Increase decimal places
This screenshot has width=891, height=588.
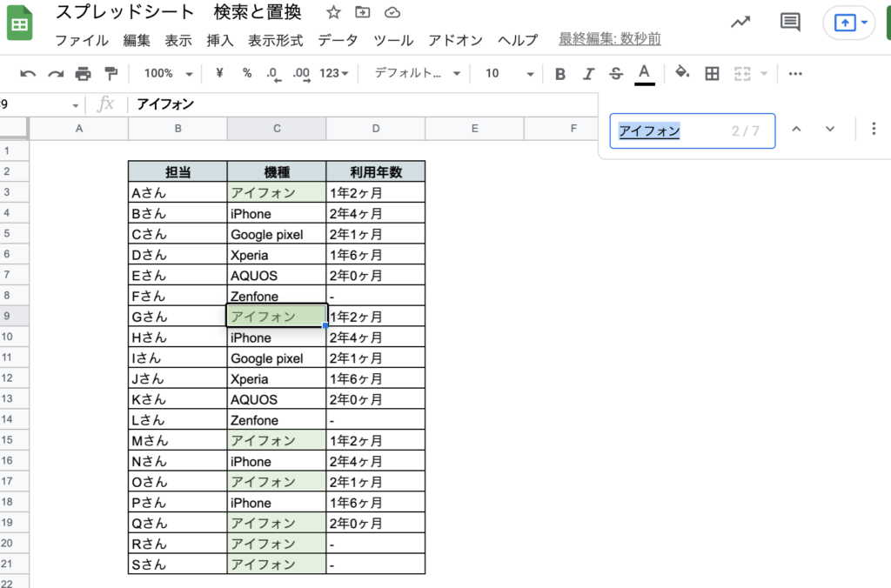[x=301, y=74]
